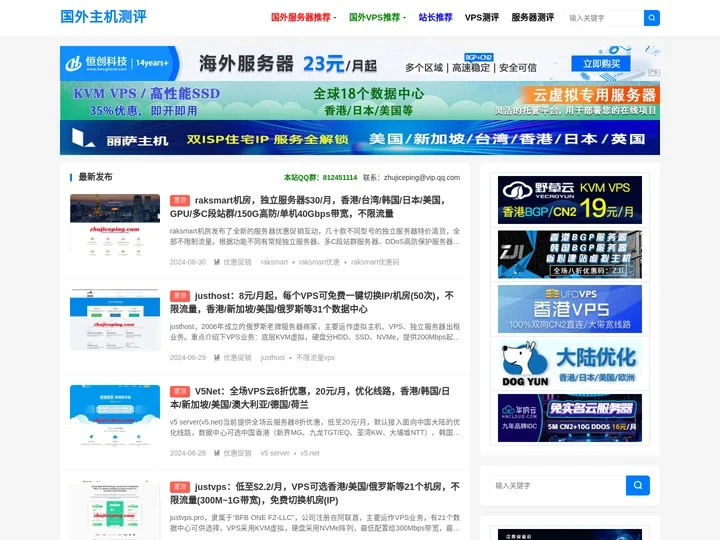Click the 置顶 badge on raksmart post
This screenshot has height=540, width=720.
[180, 200]
